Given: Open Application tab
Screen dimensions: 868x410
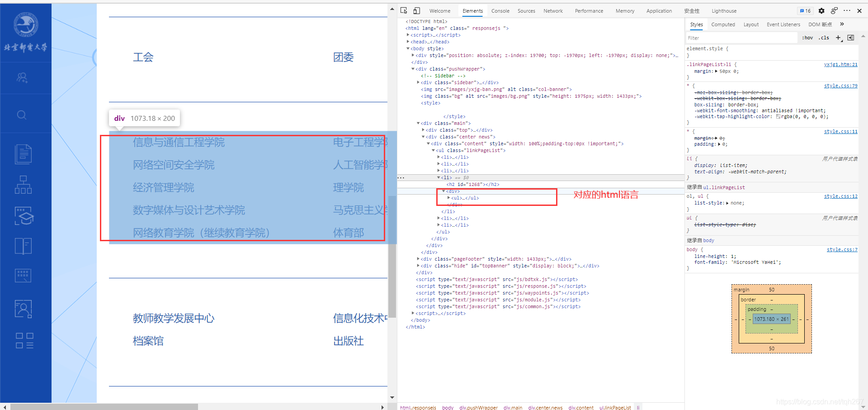Looking at the screenshot, I should point(659,11).
